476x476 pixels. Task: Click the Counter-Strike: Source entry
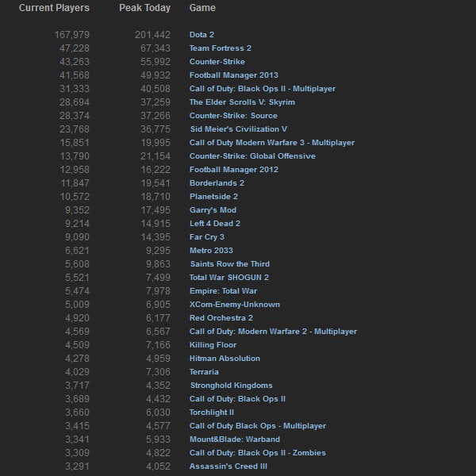point(232,116)
